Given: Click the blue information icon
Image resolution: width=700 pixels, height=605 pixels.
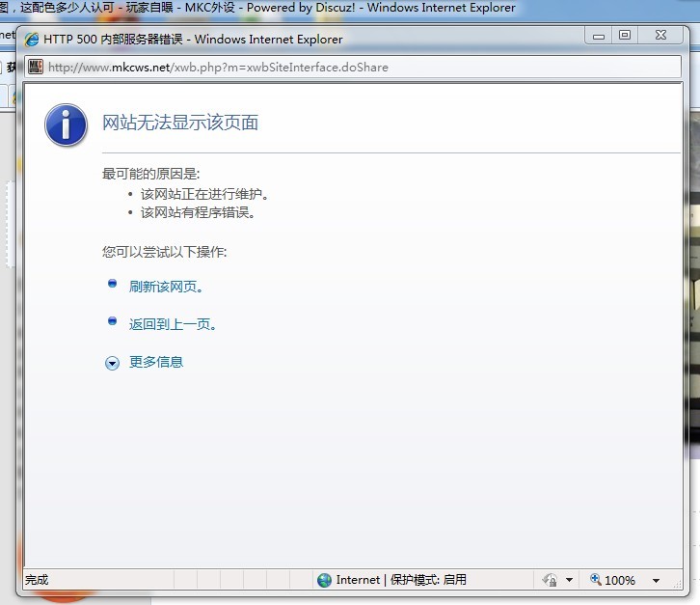Looking at the screenshot, I should pos(66,125).
